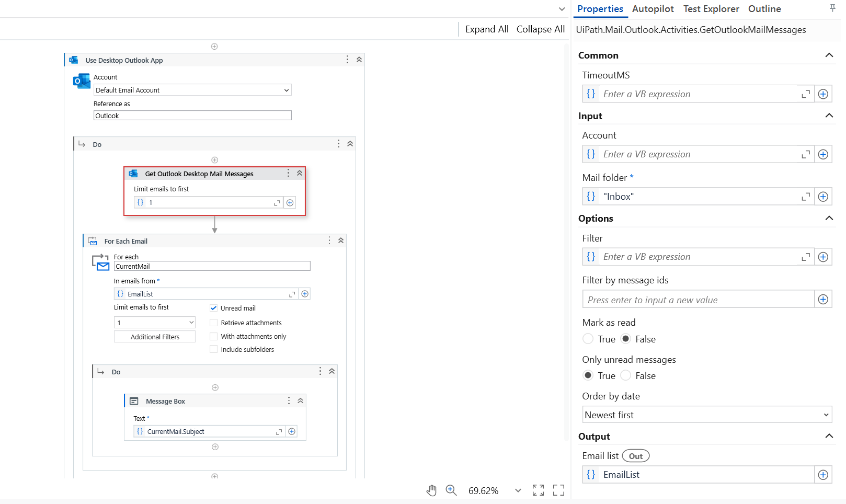Click plus button next to Mail folder field
Viewport: 846px width, 504px height.
tap(823, 197)
